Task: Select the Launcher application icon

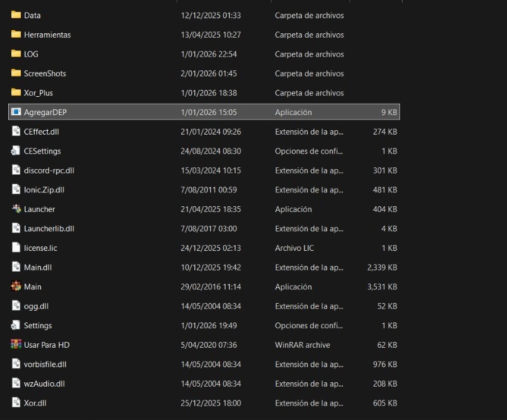Action: (x=16, y=209)
